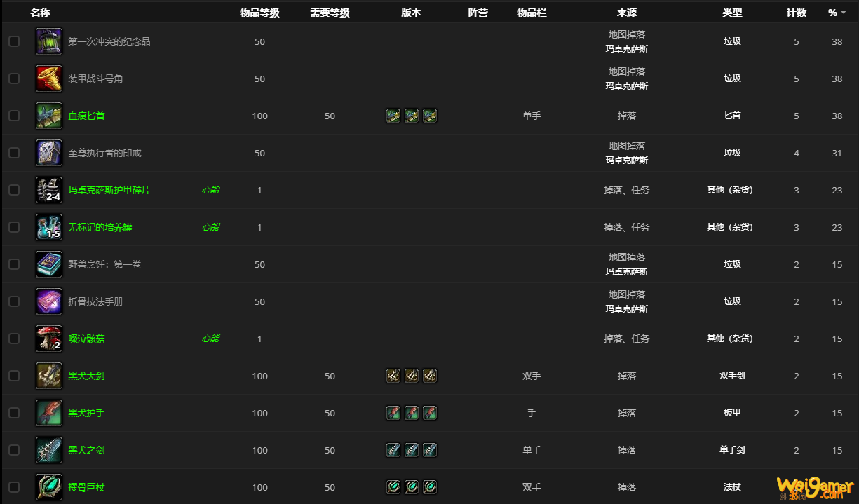Click 单手剑 type in 黑犬之剑 row
Image resolution: width=859 pixels, height=504 pixels.
(732, 450)
